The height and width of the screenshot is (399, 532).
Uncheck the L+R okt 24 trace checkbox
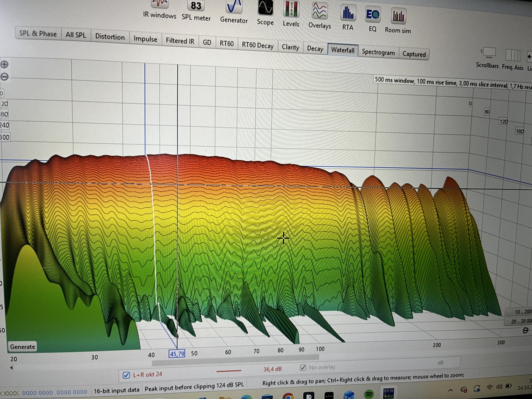coord(126,375)
